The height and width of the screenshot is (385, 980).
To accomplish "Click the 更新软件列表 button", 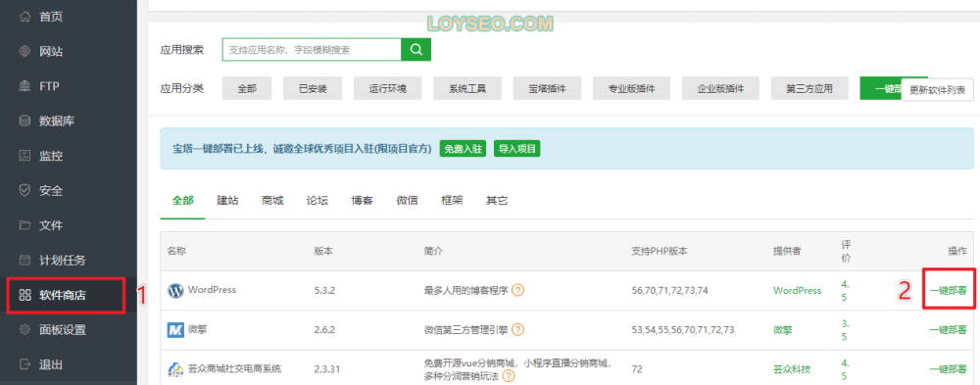I will [x=938, y=90].
